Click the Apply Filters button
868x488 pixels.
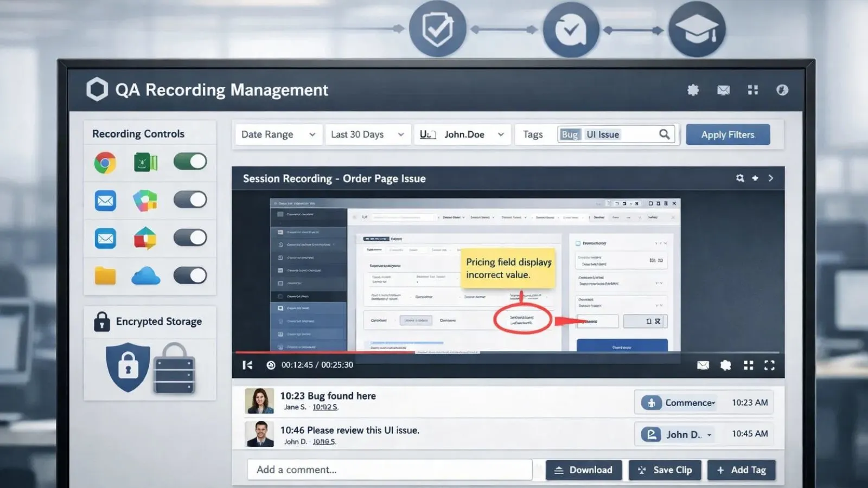pyautogui.click(x=727, y=134)
